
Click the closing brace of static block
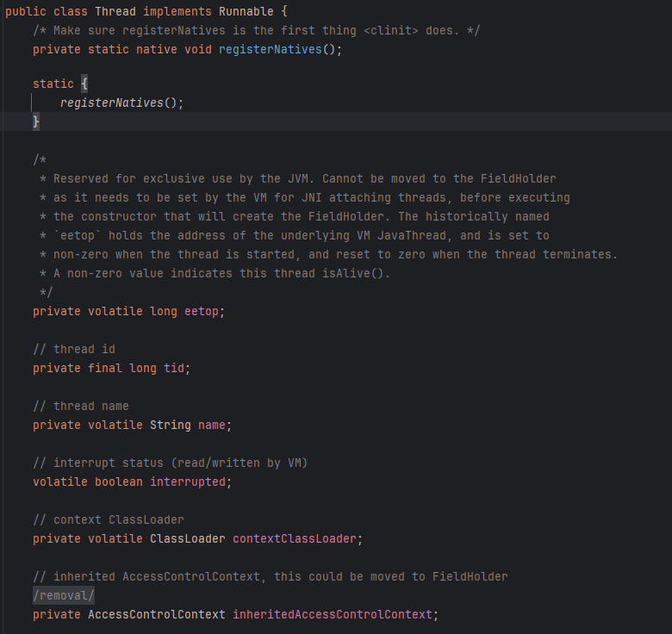pyautogui.click(x=36, y=121)
